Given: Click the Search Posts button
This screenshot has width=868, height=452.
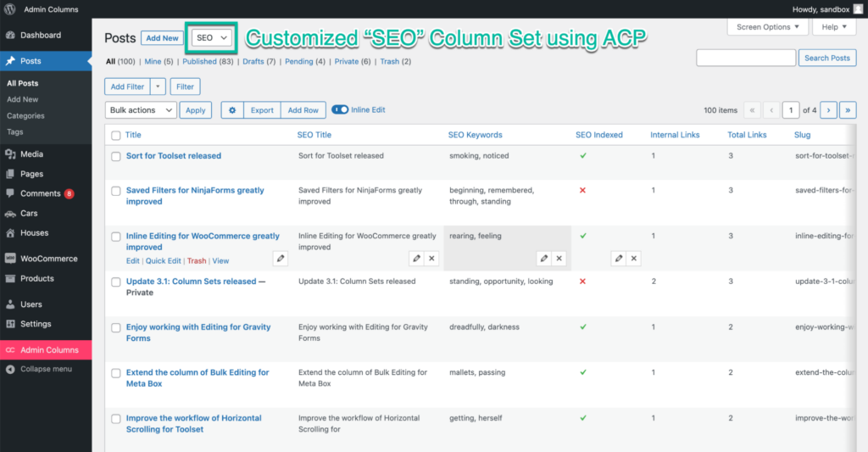Looking at the screenshot, I should click(827, 58).
